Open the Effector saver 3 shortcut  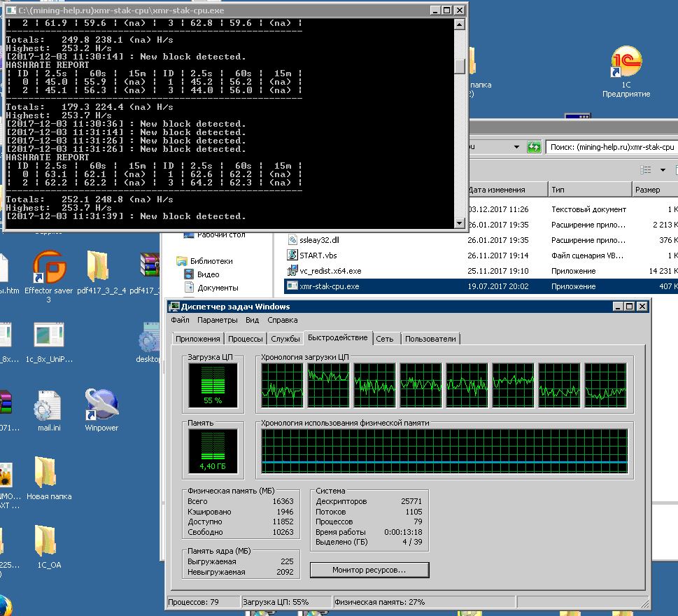[x=48, y=267]
